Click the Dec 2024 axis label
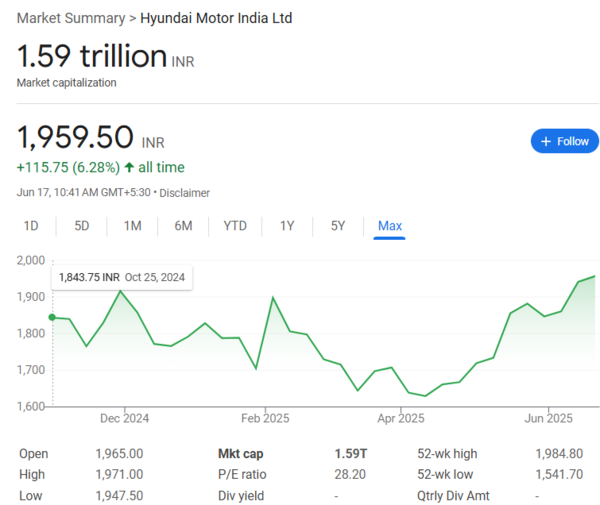 pos(124,418)
